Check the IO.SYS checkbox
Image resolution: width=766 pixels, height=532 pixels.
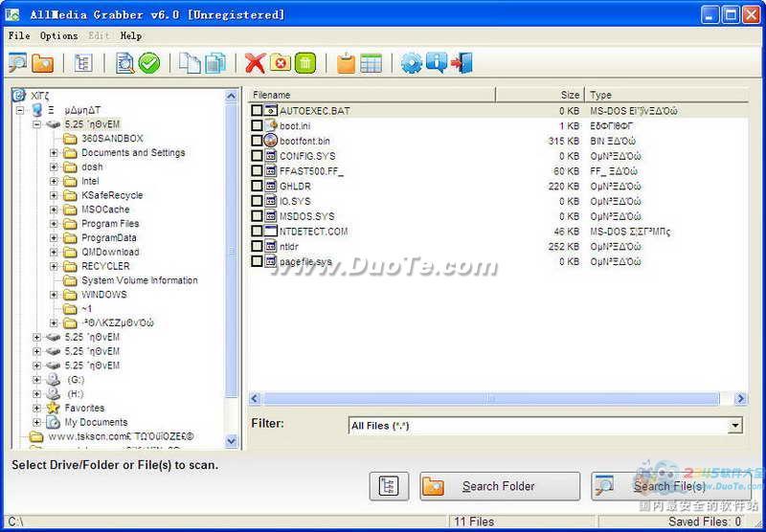click(257, 201)
